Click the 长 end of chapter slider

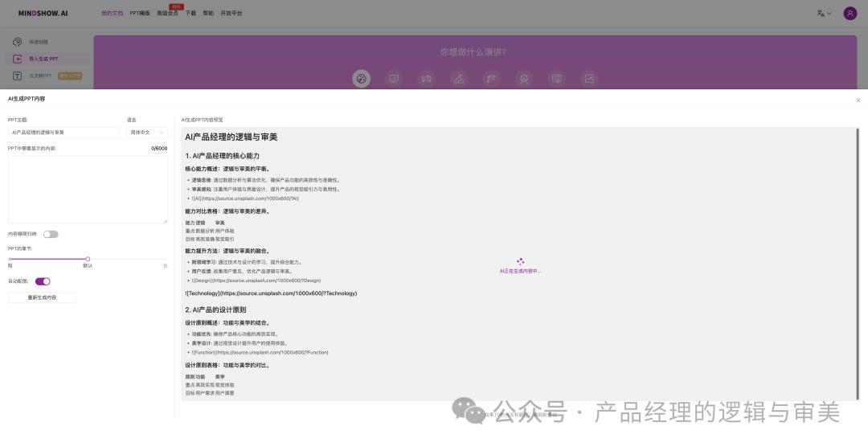(165, 266)
